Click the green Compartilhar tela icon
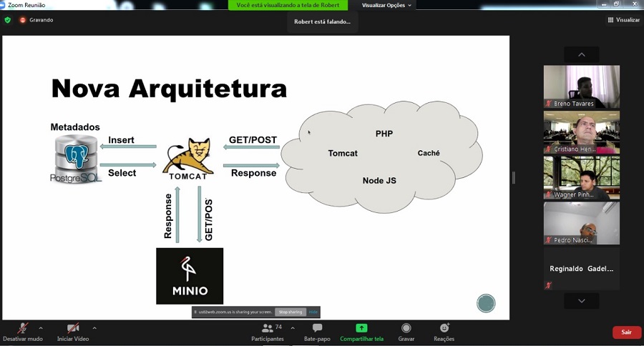Image resolution: width=644 pixels, height=346 pixels. [x=361, y=328]
